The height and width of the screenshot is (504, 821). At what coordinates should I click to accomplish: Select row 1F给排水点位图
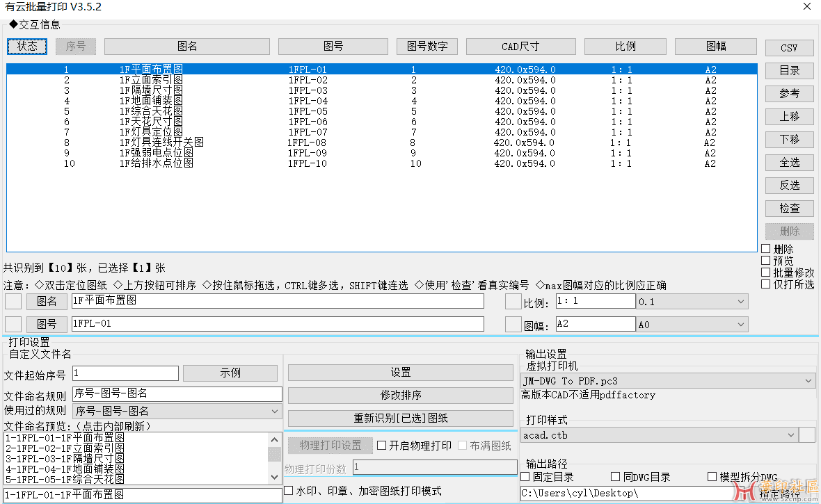pyautogui.click(x=382, y=163)
